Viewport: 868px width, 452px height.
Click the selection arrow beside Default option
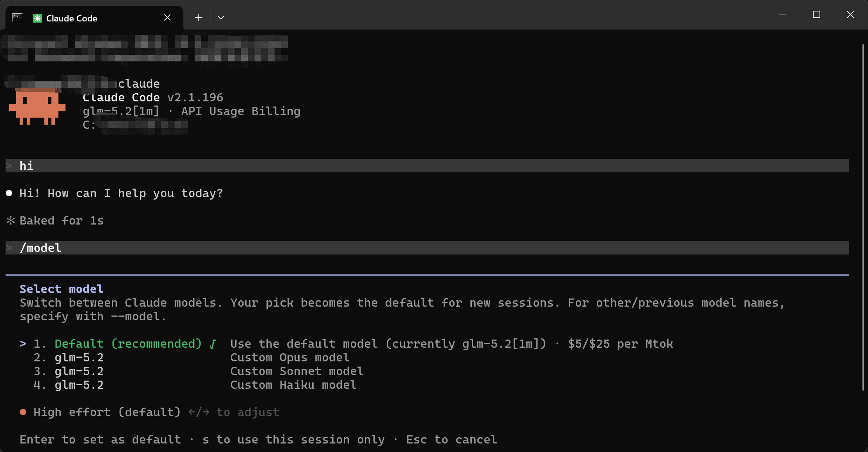click(23, 344)
